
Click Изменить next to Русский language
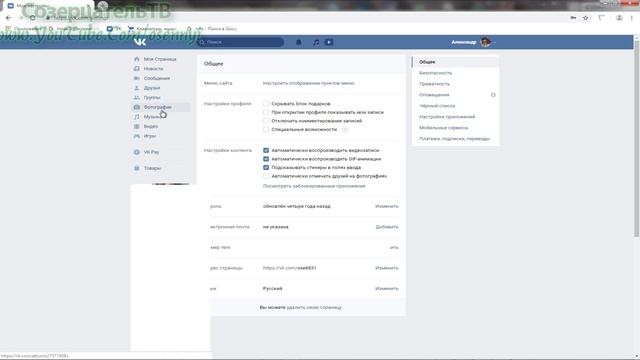click(387, 289)
